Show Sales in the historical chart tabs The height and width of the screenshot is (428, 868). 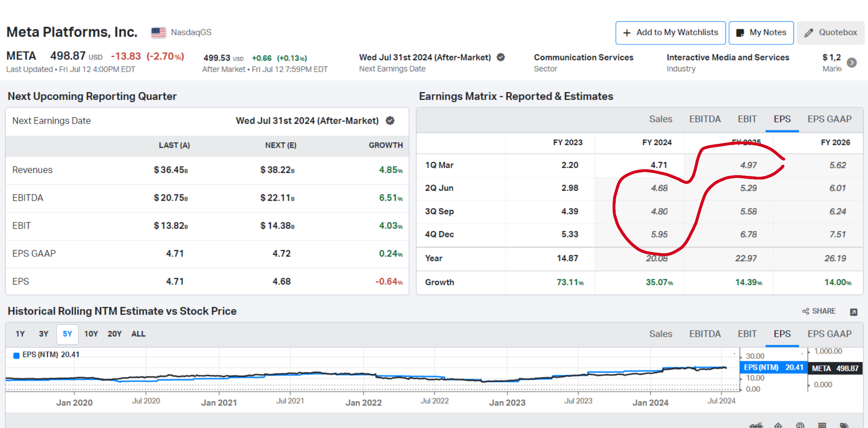pyautogui.click(x=661, y=334)
